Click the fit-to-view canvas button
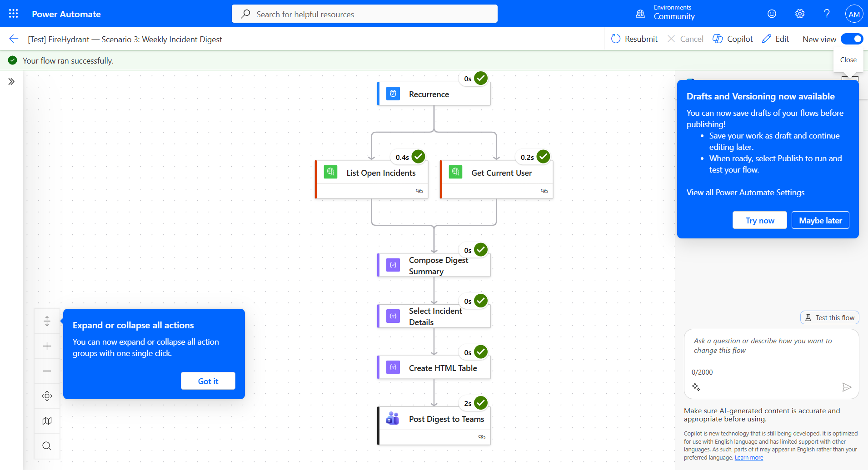The image size is (868, 470). (x=47, y=396)
